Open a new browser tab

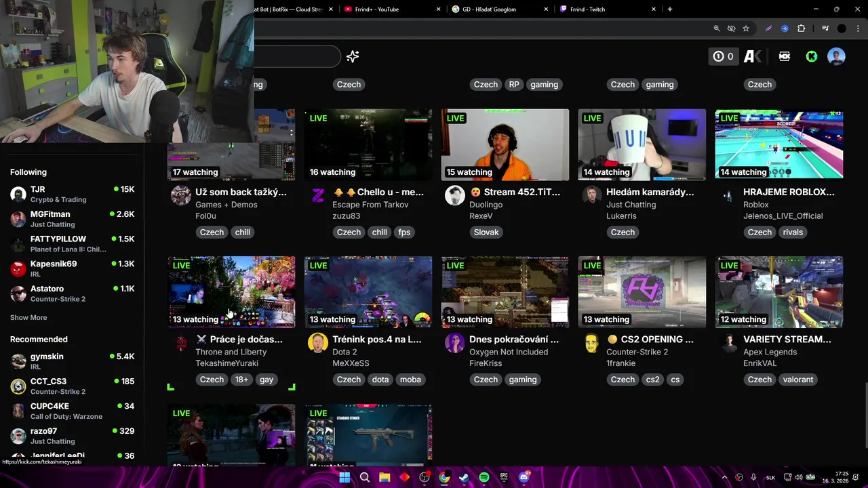click(670, 9)
